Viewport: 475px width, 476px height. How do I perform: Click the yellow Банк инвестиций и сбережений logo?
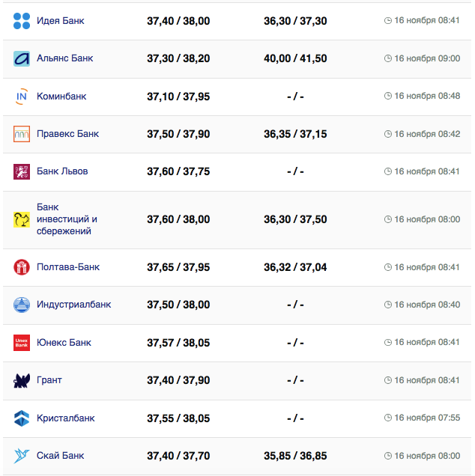[22, 219]
